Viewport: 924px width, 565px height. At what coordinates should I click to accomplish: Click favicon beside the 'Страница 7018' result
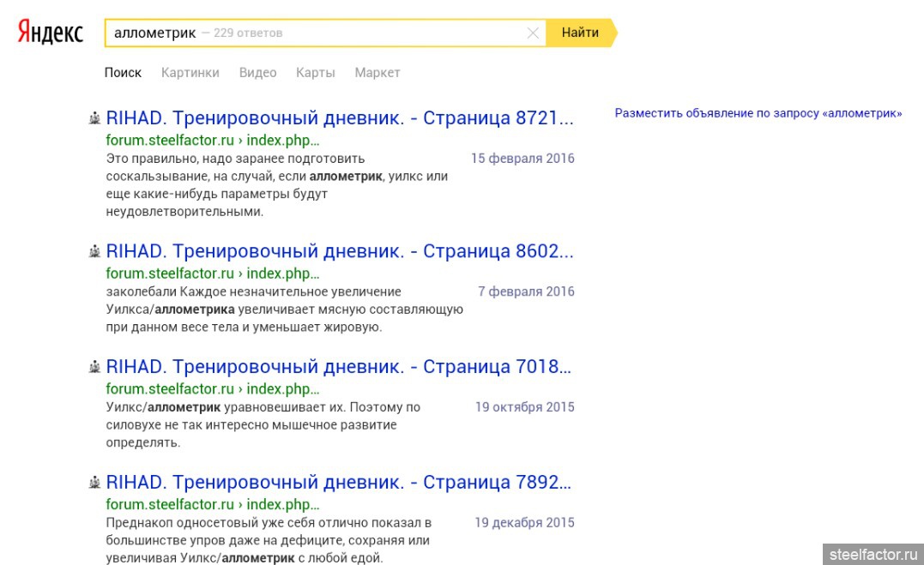[x=94, y=367]
